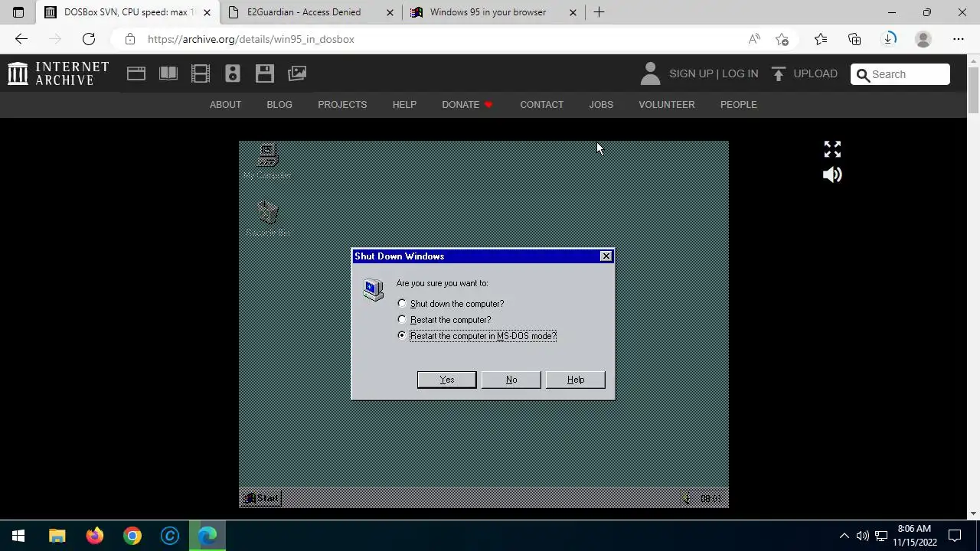Viewport: 980px width, 551px height.
Task: Open the BLOG link
Action: coord(279,104)
